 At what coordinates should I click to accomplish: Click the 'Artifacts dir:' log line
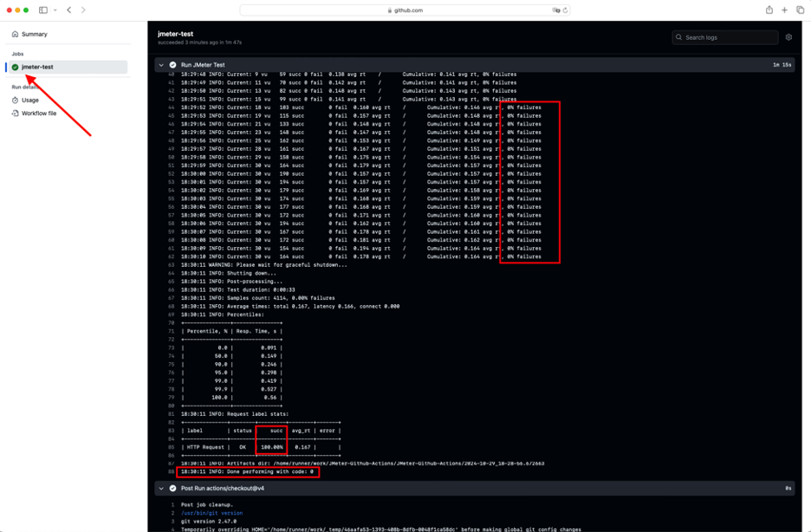[362, 464]
